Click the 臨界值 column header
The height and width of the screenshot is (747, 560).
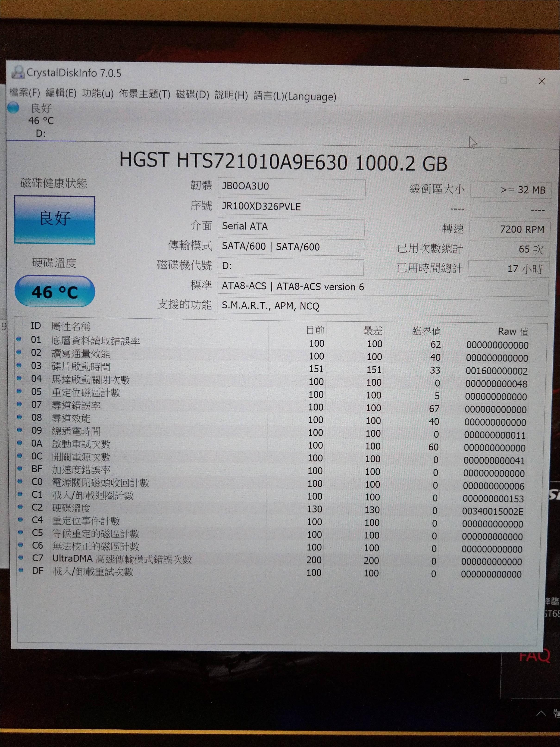pyautogui.click(x=426, y=331)
